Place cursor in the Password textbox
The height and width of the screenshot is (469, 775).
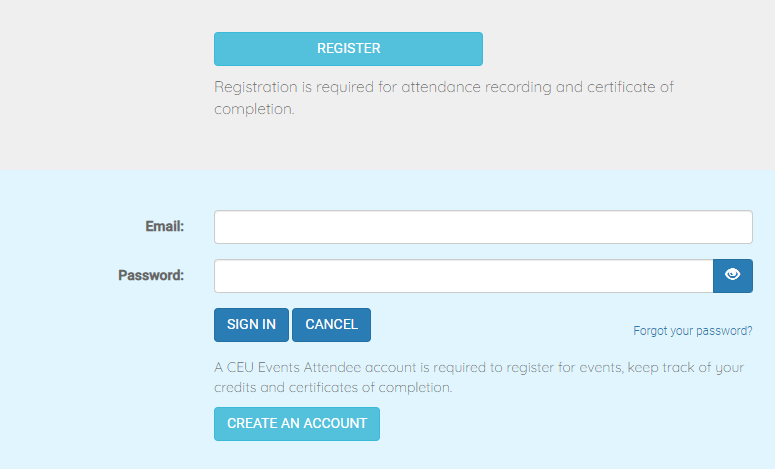(x=463, y=276)
